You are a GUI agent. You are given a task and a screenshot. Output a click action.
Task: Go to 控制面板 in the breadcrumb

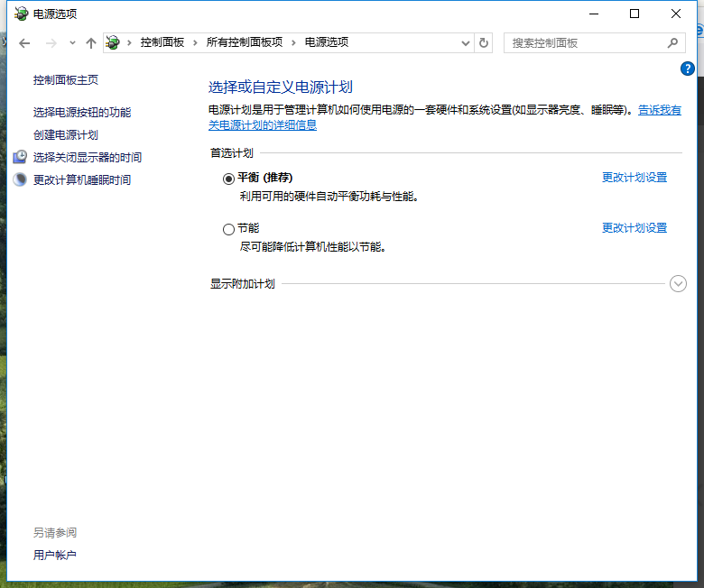[x=162, y=42]
